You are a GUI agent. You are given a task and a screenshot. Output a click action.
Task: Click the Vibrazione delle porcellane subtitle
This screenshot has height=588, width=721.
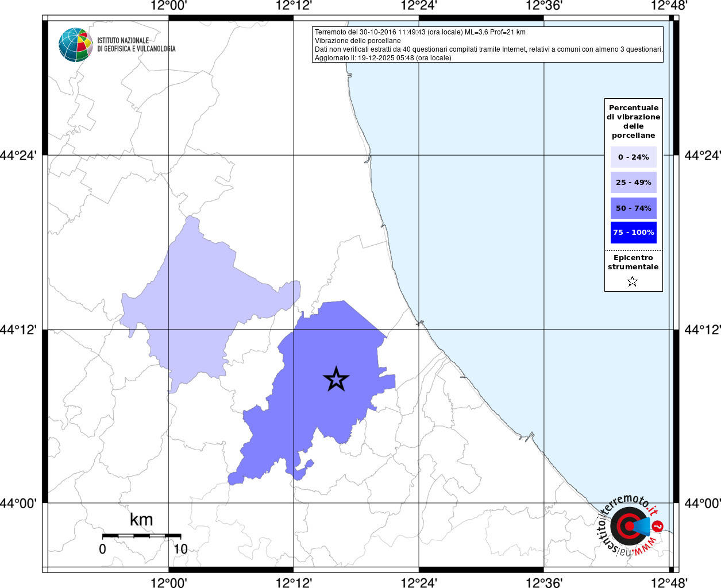coord(357,41)
